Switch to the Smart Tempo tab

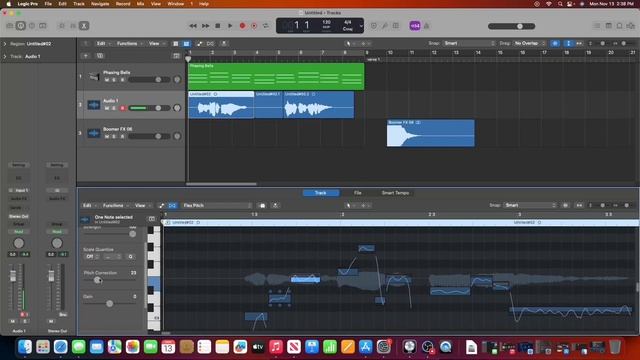(395, 193)
